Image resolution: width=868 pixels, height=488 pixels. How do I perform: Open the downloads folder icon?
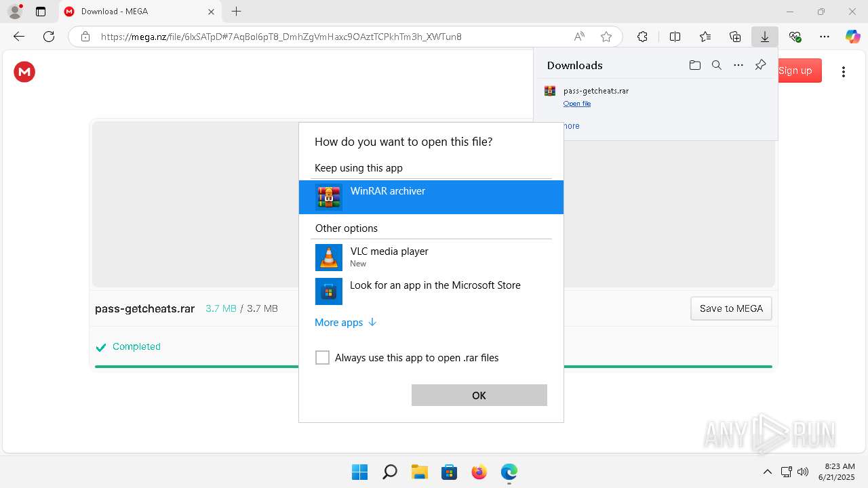[x=694, y=65]
